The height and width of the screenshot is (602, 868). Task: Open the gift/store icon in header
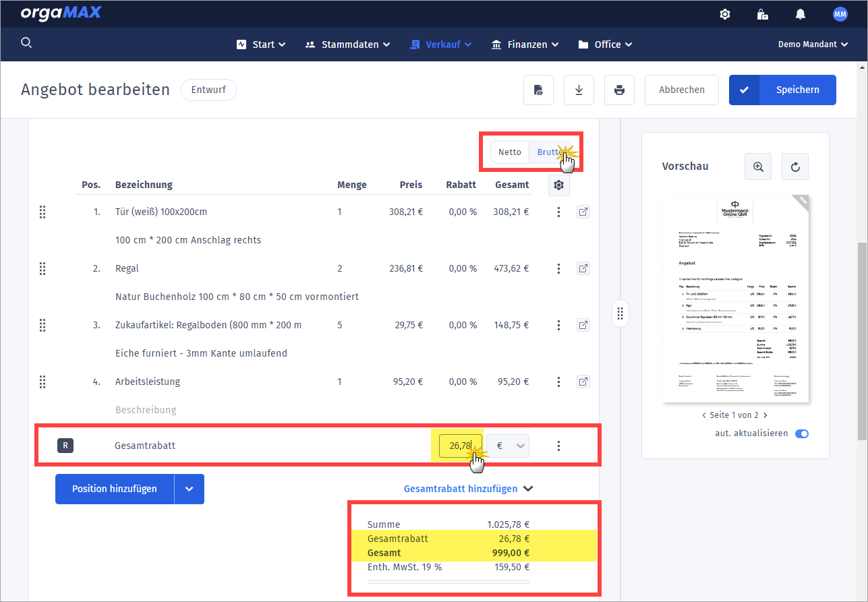(763, 13)
